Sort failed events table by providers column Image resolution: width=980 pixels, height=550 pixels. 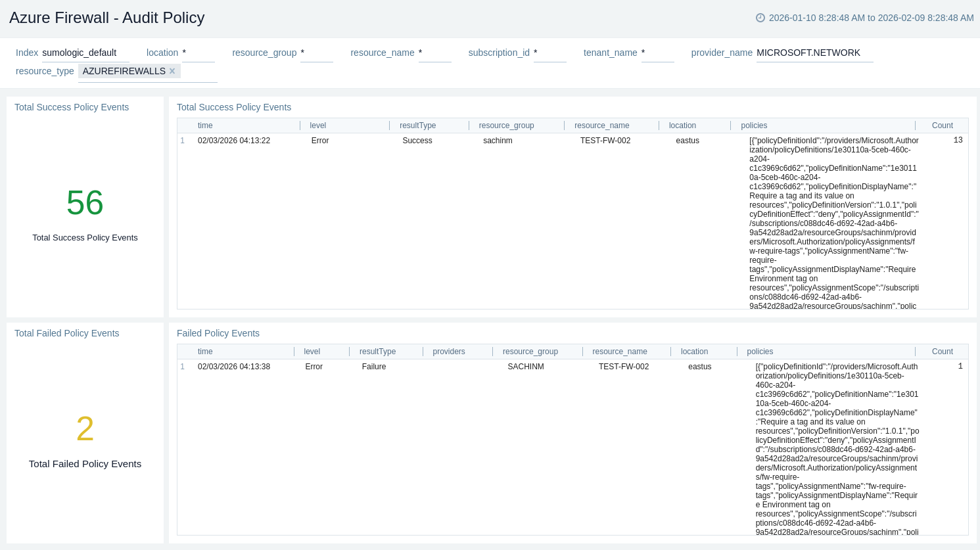point(448,352)
